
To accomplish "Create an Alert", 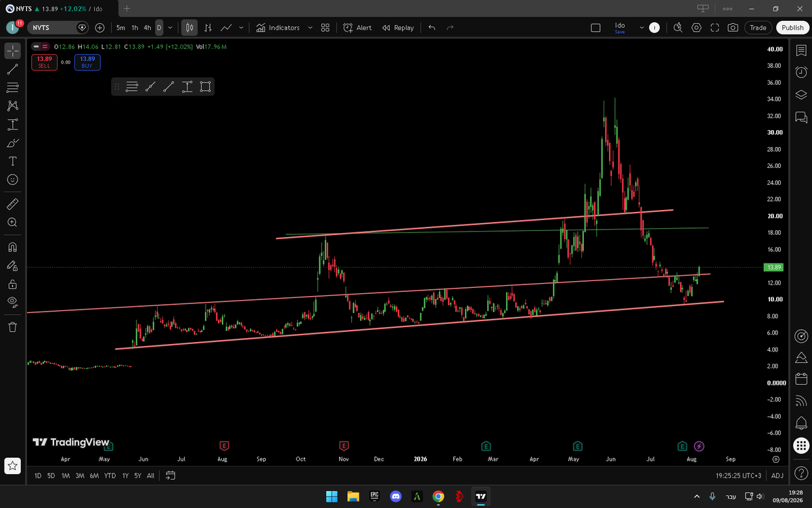I will [357, 28].
